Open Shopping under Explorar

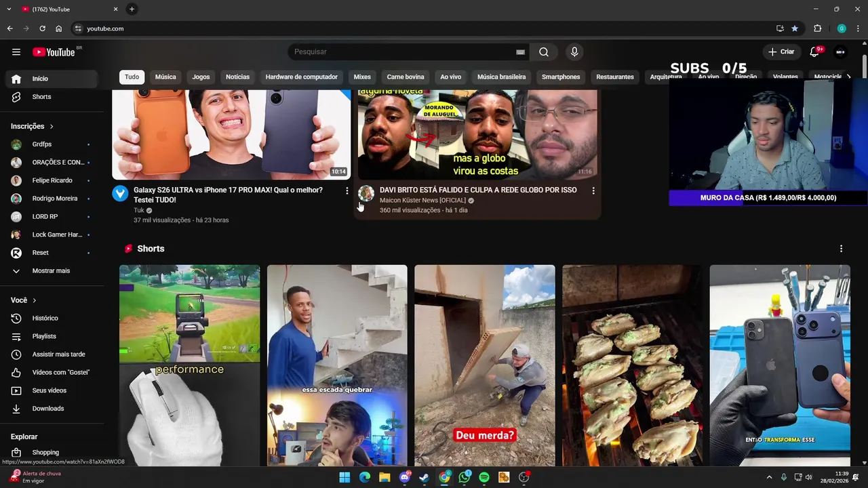click(51, 452)
